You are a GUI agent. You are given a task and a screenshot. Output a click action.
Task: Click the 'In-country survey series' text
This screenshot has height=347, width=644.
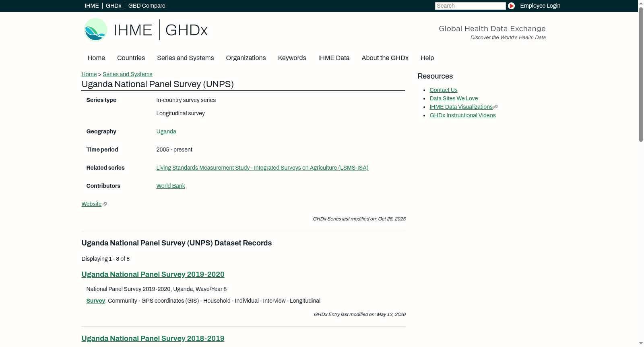[186, 100]
